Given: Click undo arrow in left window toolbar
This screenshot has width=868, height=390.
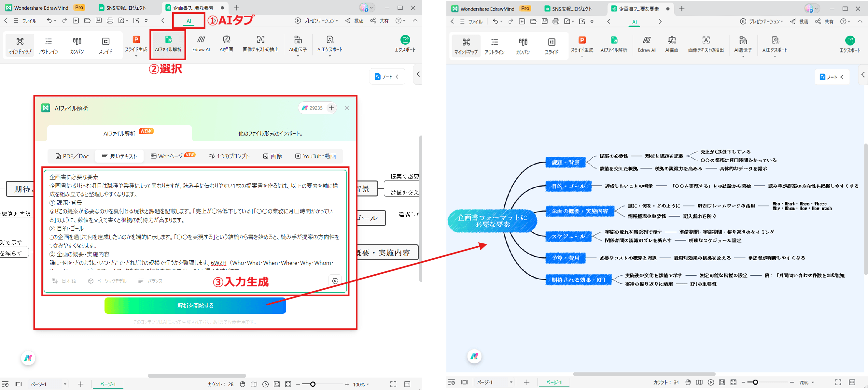Looking at the screenshot, I should [49, 21].
